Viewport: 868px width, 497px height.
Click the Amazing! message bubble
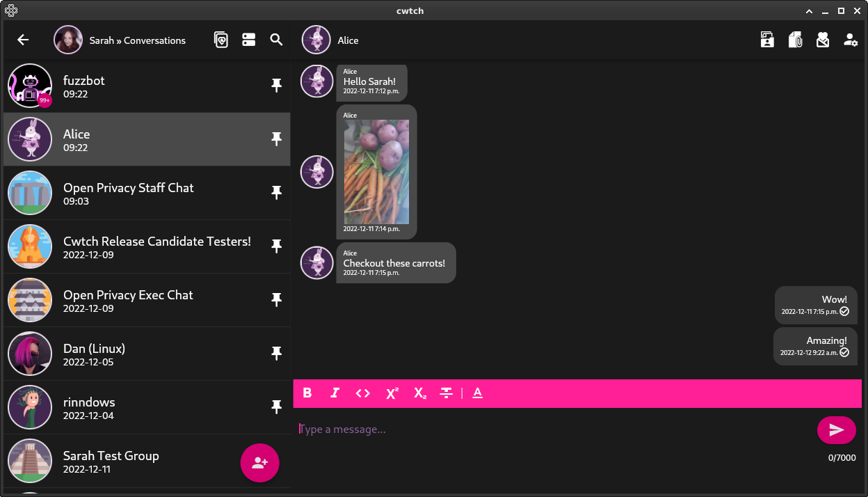coord(815,346)
